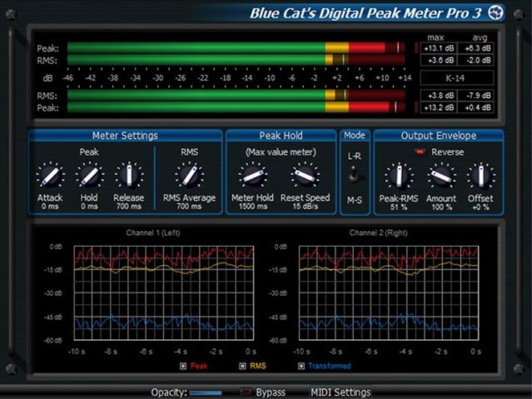Click the peak clip indicator beside +13.2 dB

click(417, 108)
